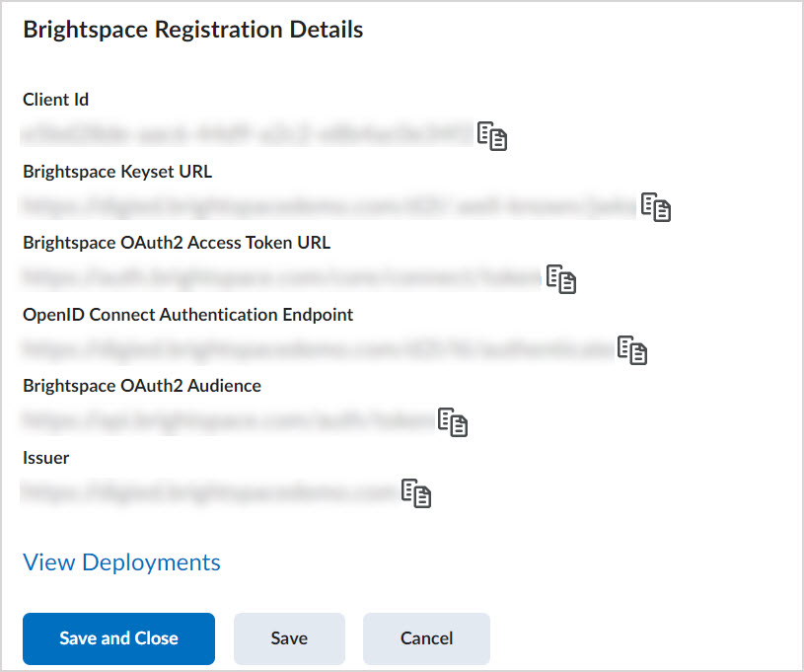
Task: Copy the Brightspace OAuth2 Audience
Action: coord(454,422)
